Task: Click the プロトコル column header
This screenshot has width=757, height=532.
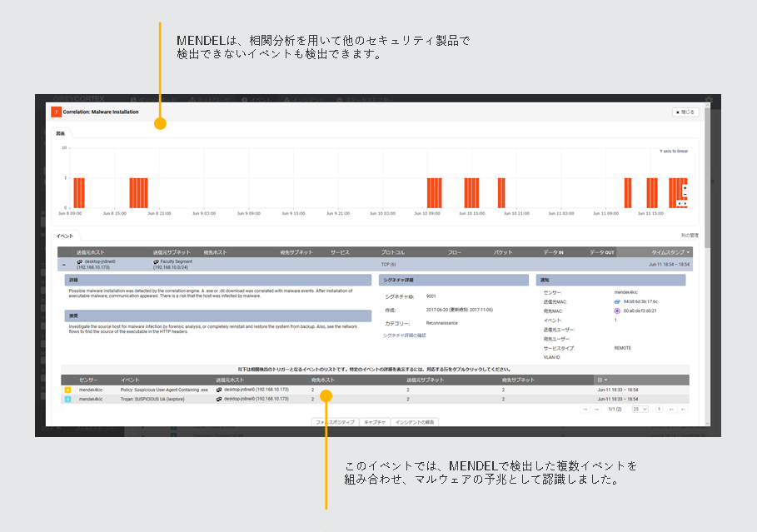Action: click(x=393, y=252)
